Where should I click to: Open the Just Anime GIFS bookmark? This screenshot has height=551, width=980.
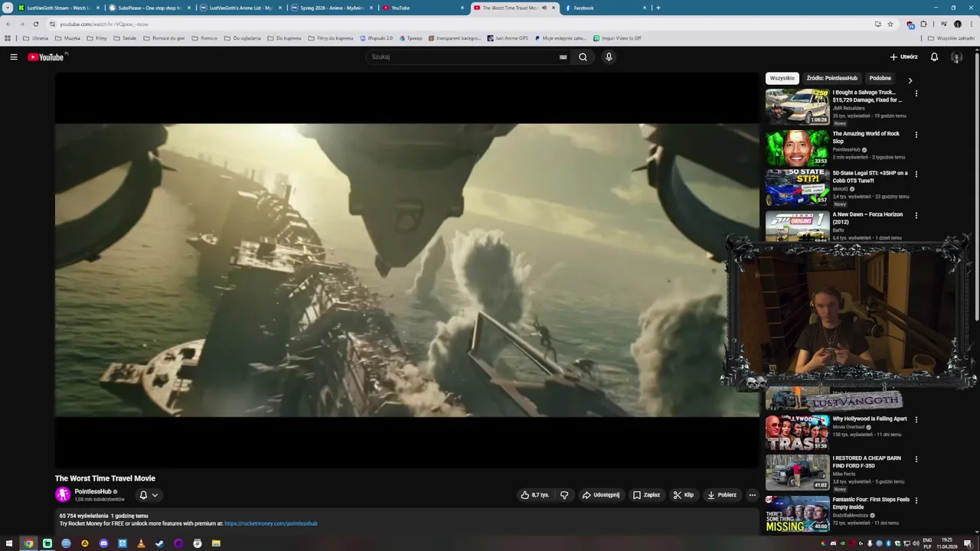[506, 38]
